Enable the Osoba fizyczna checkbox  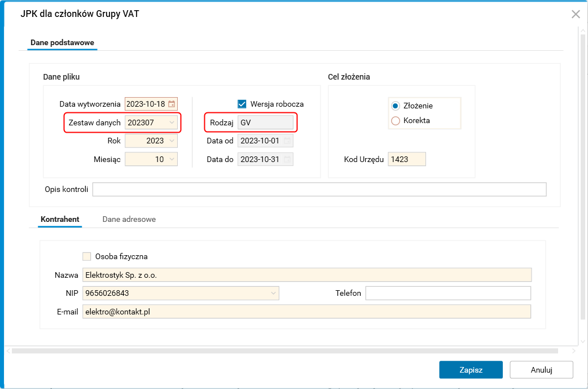pyautogui.click(x=87, y=256)
